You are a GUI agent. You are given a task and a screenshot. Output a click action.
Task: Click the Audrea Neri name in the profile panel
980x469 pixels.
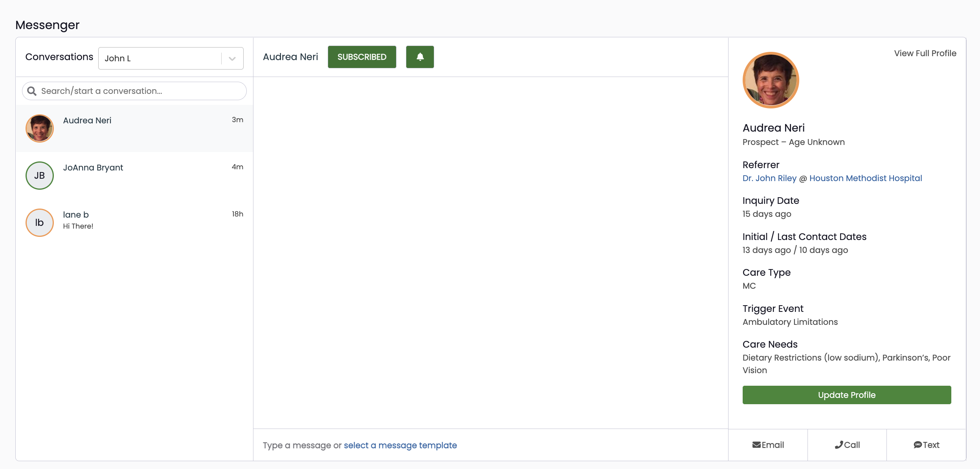(x=773, y=128)
